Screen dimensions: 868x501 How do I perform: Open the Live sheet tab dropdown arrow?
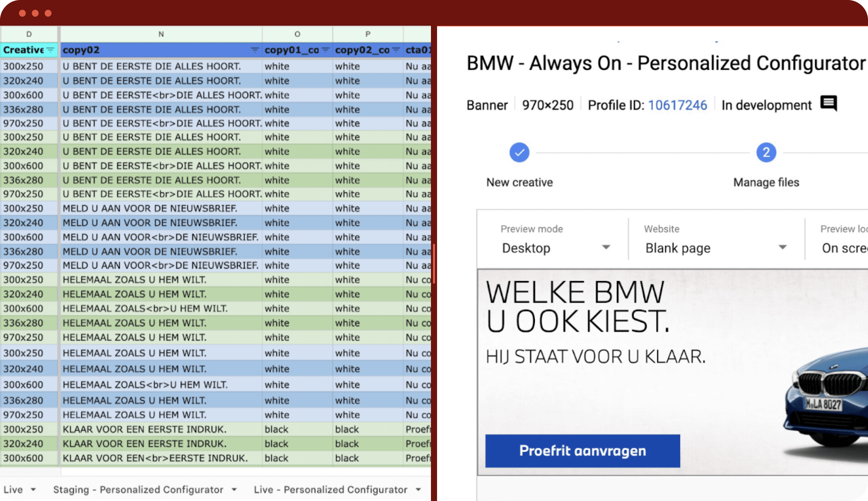click(x=34, y=489)
